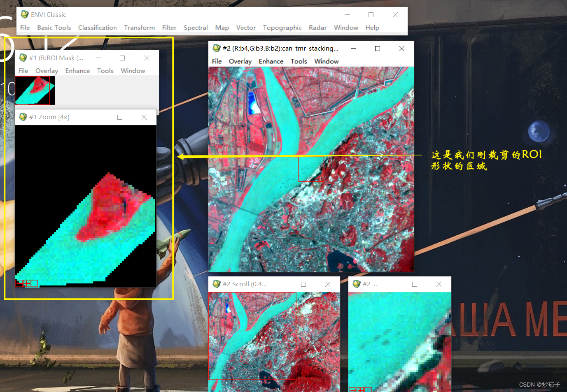Zoom out with minus box in #2 zoom window

click(x=352, y=390)
